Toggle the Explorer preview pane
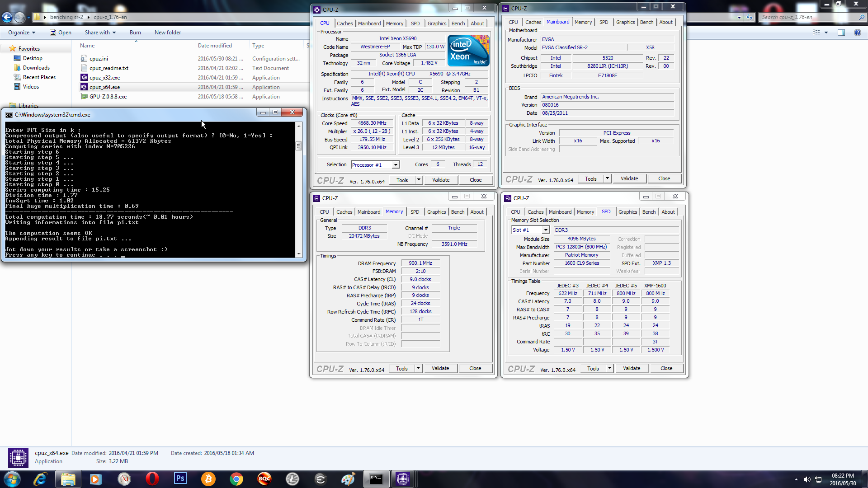 click(x=841, y=33)
